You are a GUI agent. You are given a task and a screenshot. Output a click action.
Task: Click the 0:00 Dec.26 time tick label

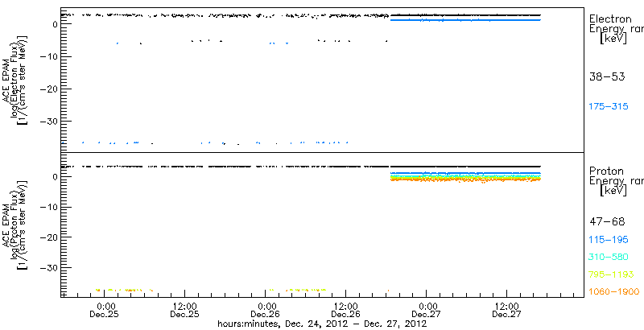pyautogui.click(x=266, y=310)
